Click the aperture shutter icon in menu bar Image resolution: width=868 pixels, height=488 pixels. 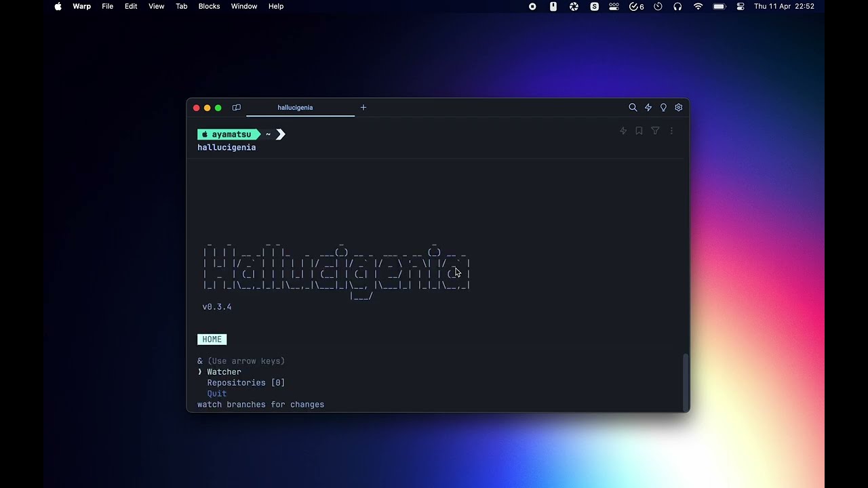click(574, 6)
